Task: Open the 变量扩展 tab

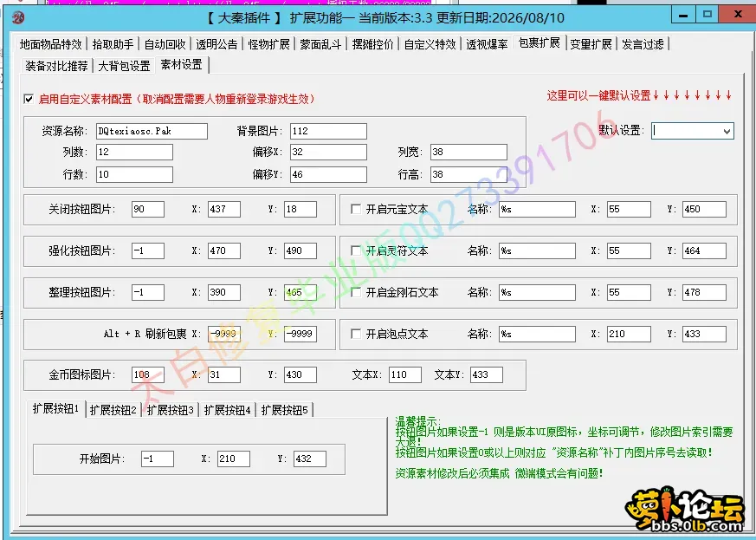Action: pyautogui.click(x=591, y=44)
